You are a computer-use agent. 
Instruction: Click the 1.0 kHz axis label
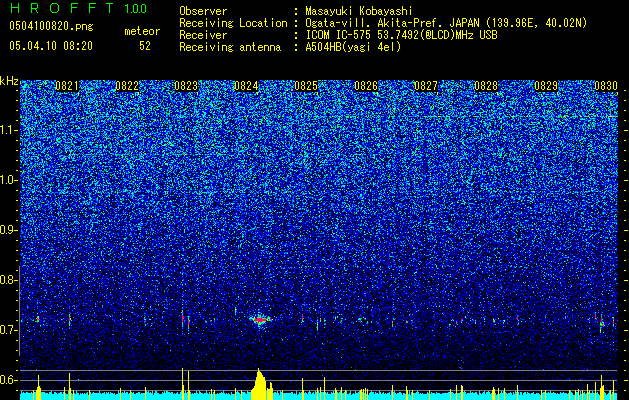(8, 180)
